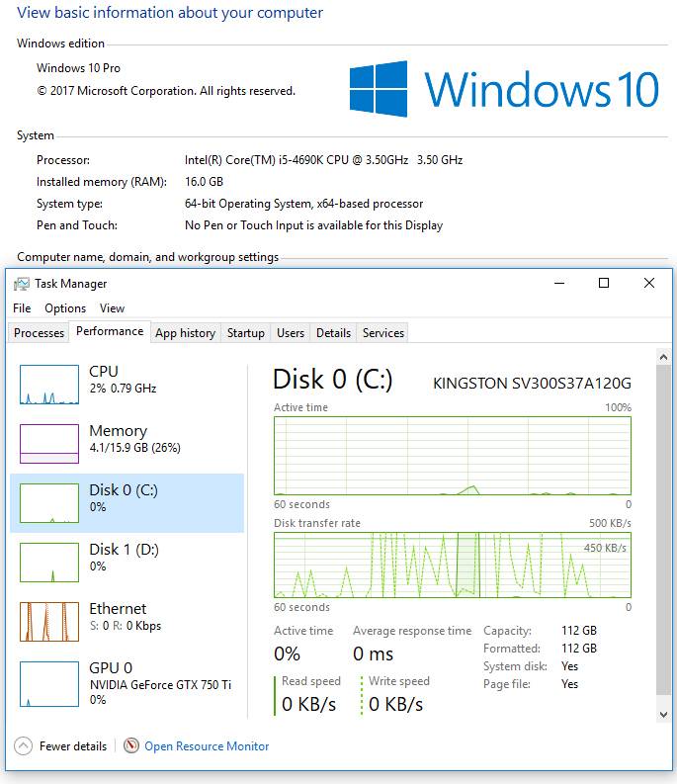Click the Write speed '0 KB/s' value
Image resolution: width=677 pixels, height=784 pixels.
point(395,704)
